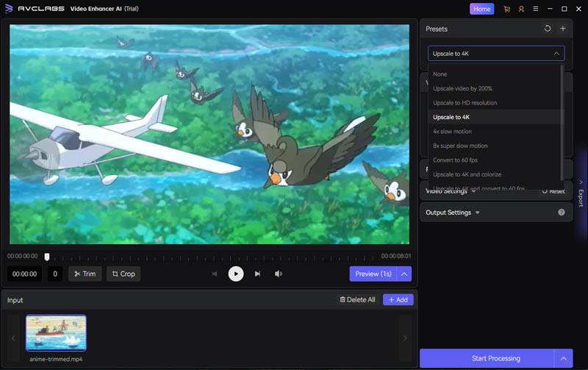The width and height of the screenshot is (588, 370).
Task: Mute the video with the speaker icon
Action: click(279, 274)
